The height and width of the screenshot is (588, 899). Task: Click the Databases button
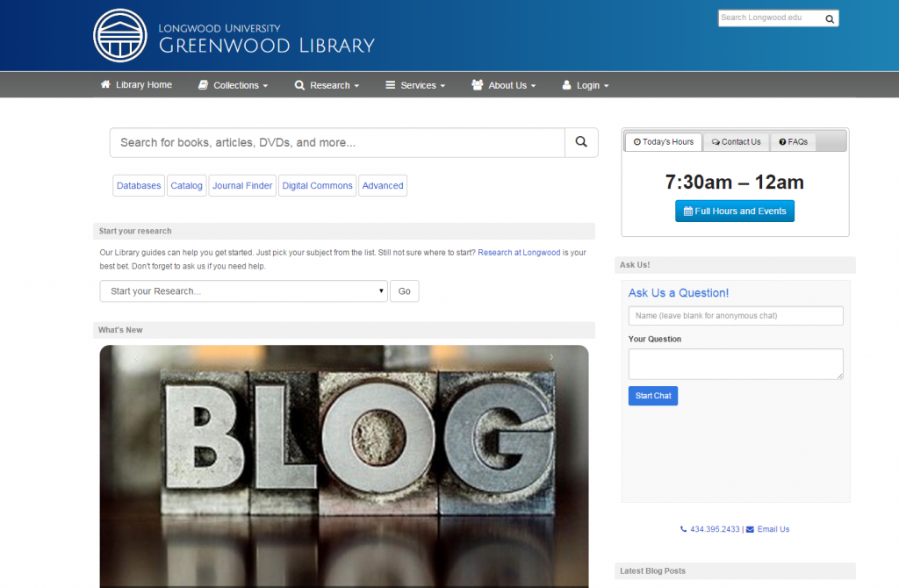tap(139, 186)
